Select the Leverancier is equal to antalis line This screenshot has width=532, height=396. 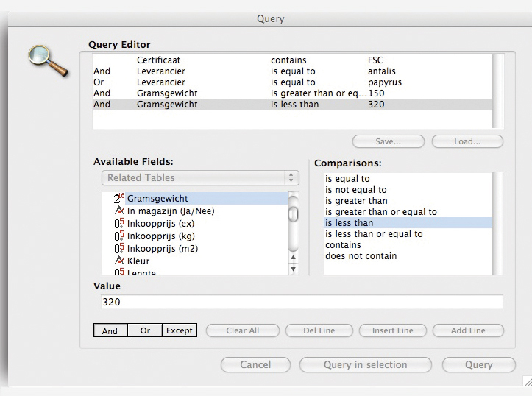tap(292, 71)
